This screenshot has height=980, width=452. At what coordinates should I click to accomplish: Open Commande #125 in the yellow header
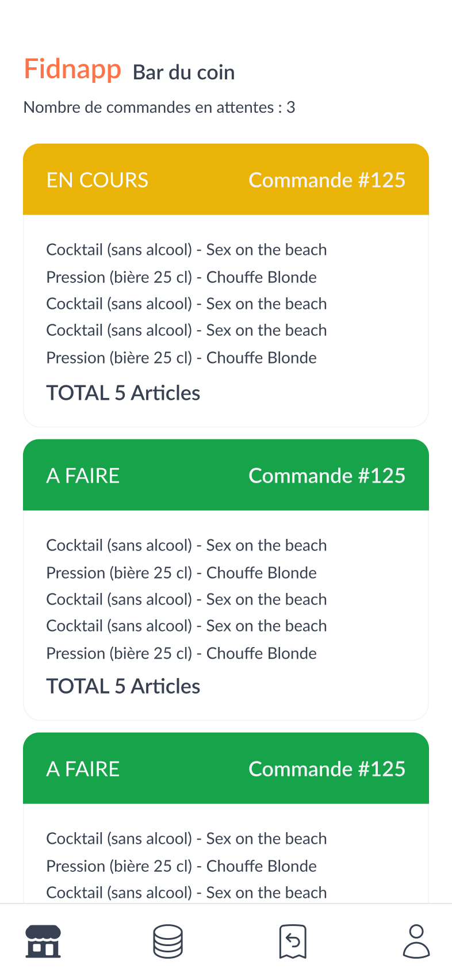pos(327,180)
